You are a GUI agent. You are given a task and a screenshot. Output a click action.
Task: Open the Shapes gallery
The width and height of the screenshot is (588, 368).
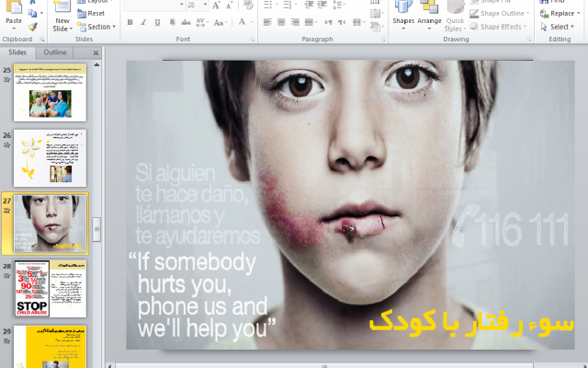tap(403, 16)
